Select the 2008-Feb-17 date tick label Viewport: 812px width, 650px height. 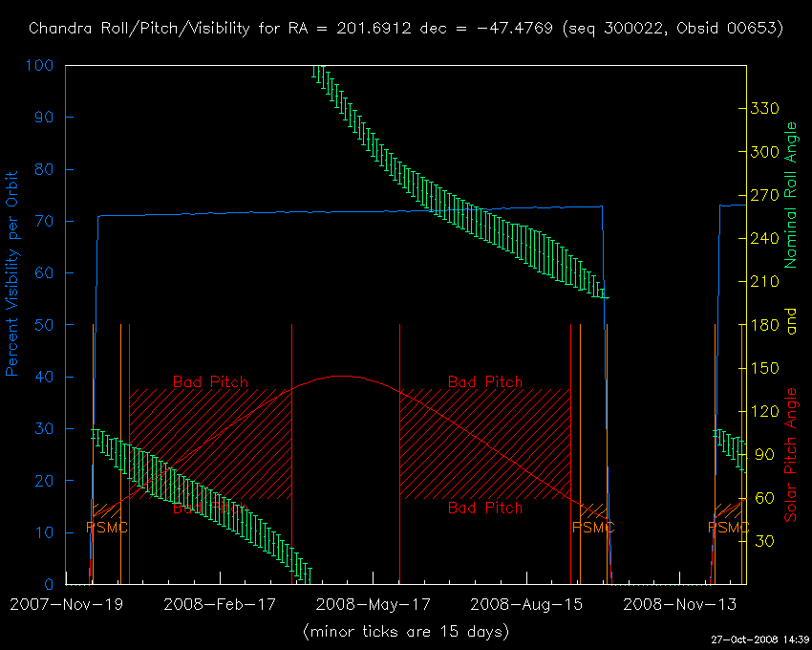tap(220, 604)
